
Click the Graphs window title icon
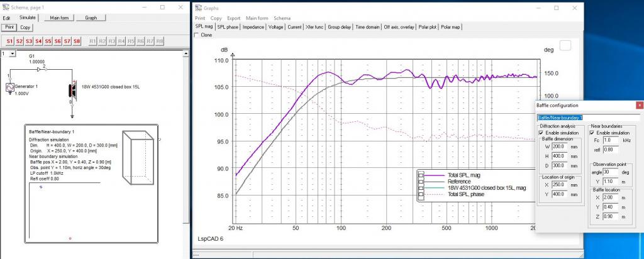[x=199, y=8]
